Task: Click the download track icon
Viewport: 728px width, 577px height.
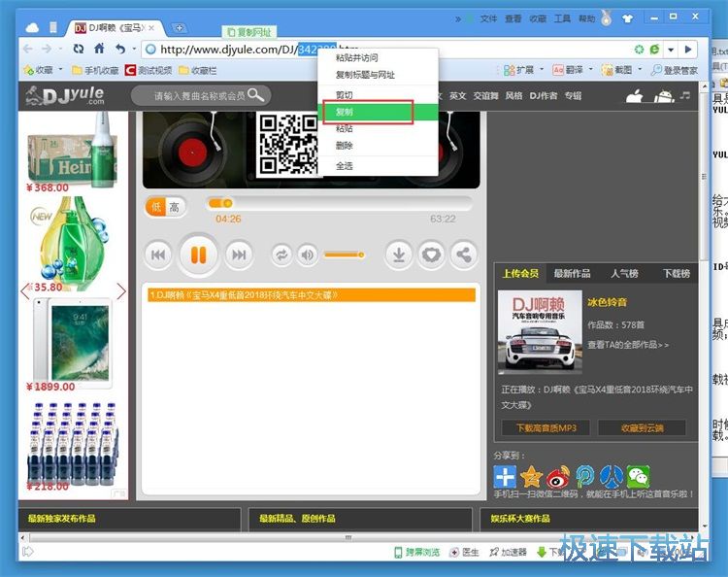Action: click(x=398, y=255)
